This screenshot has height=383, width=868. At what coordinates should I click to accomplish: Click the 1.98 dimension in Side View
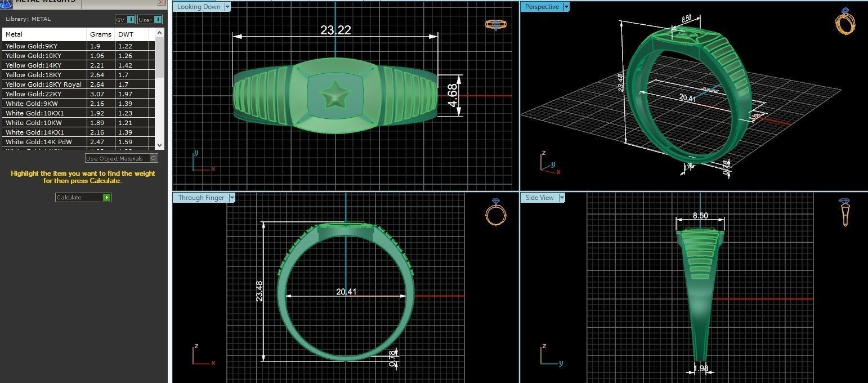coord(701,368)
